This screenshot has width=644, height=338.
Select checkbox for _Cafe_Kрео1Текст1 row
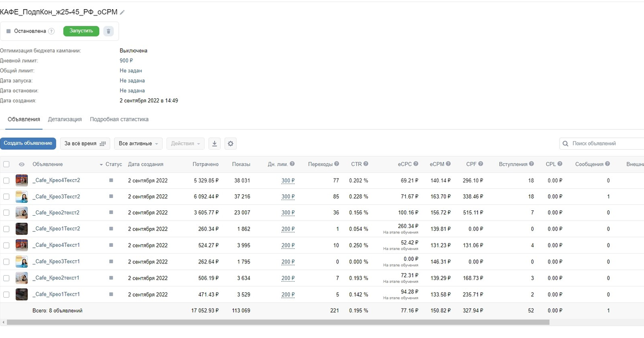point(6,295)
